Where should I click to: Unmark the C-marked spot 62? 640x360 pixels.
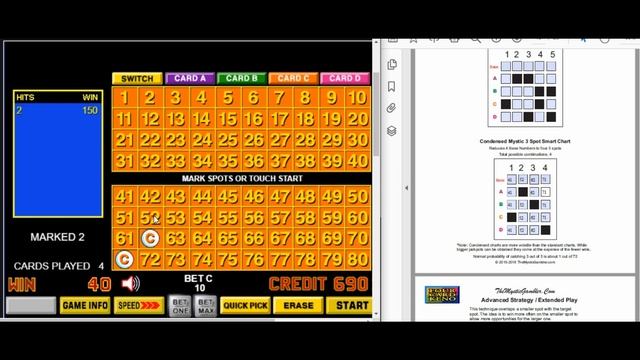coord(150,238)
